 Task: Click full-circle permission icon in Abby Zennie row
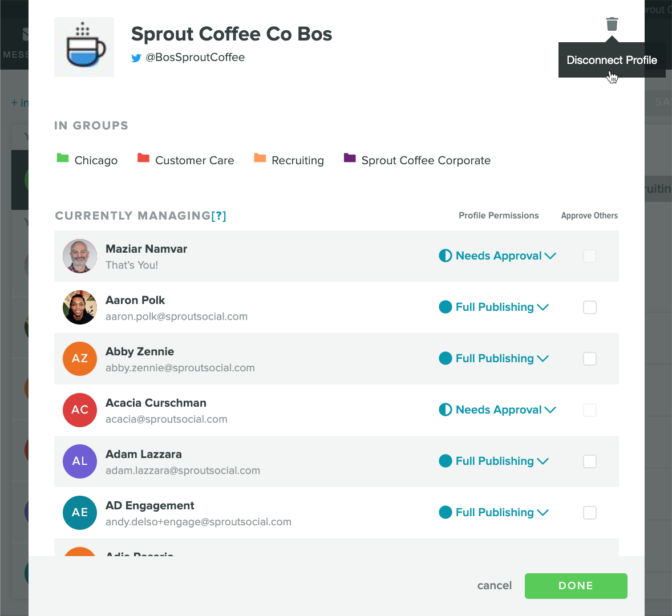click(446, 359)
